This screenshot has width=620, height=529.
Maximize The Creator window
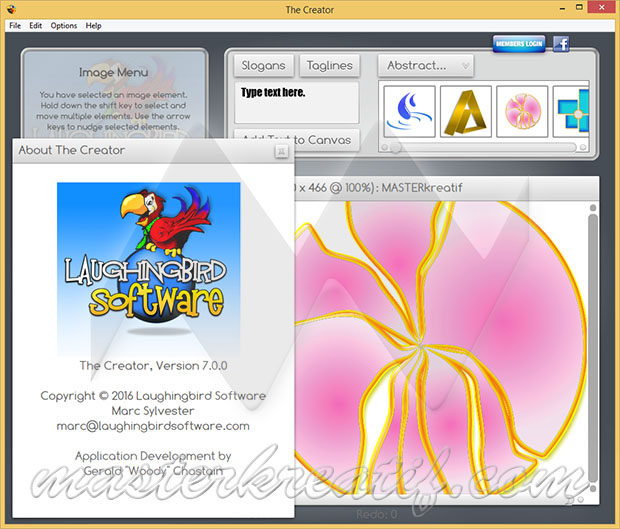tap(579, 8)
